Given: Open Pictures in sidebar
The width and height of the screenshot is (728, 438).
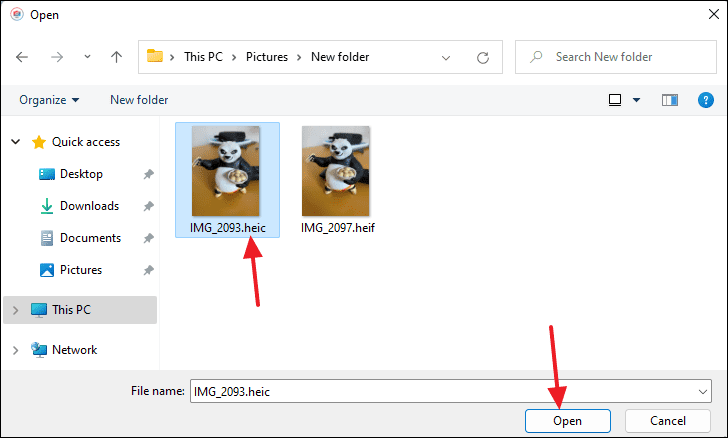Looking at the screenshot, I should click(81, 270).
